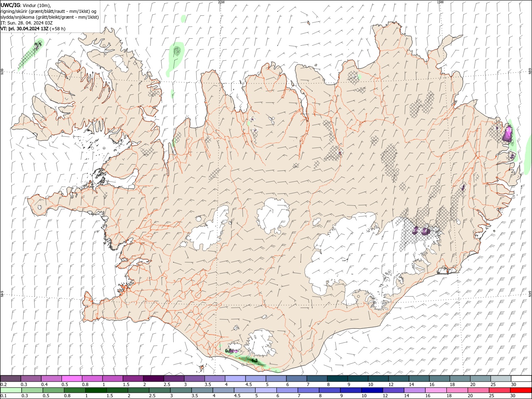Click the two purple snow cells on northeast Vatnajökull
Image resolution: width=532 pixels, height=399 pixels.
tap(421, 230)
